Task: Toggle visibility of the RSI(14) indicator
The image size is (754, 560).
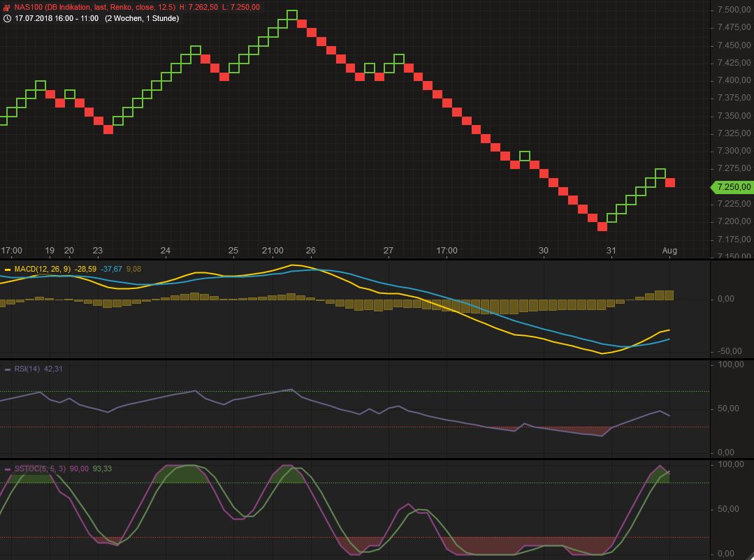Action: pyautogui.click(x=27, y=370)
